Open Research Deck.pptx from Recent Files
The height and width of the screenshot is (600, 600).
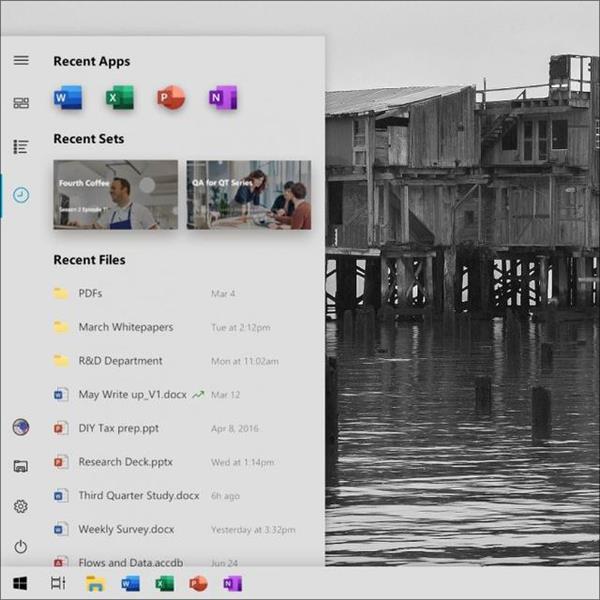tap(126, 462)
